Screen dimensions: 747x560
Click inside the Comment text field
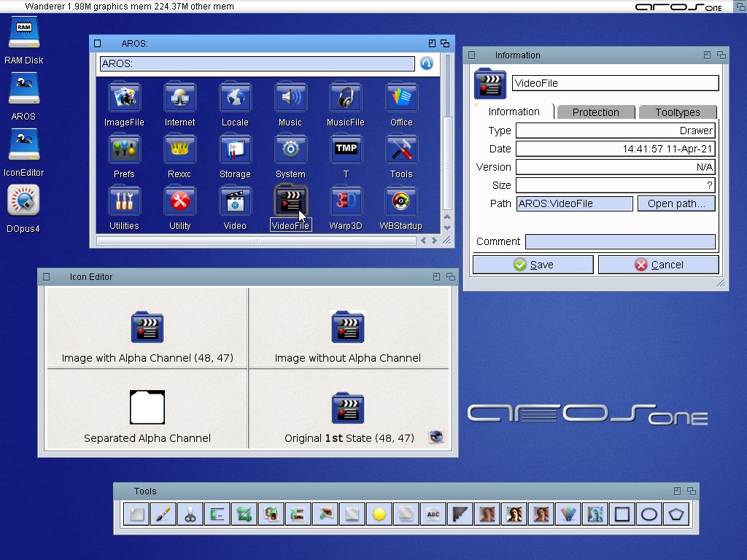pos(620,241)
